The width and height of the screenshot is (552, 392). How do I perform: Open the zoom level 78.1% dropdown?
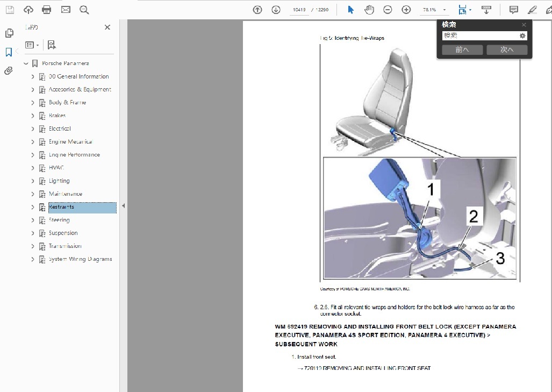(x=445, y=10)
